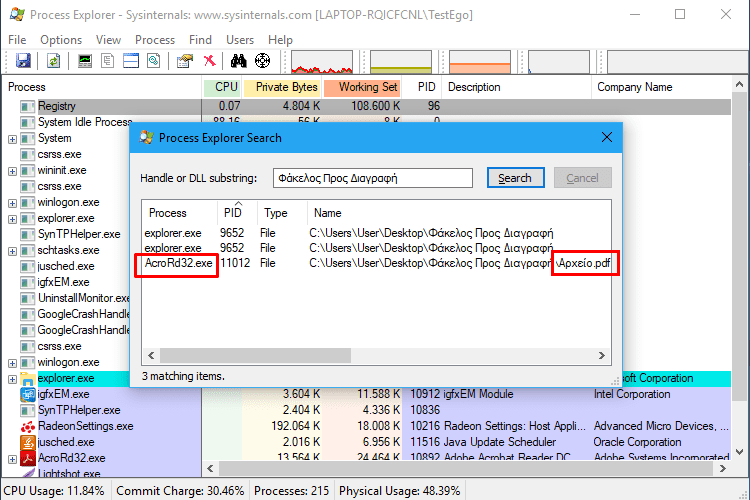Select the crosshair Find Window's Process icon
This screenshot has height=500, width=750.
coord(262,61)
